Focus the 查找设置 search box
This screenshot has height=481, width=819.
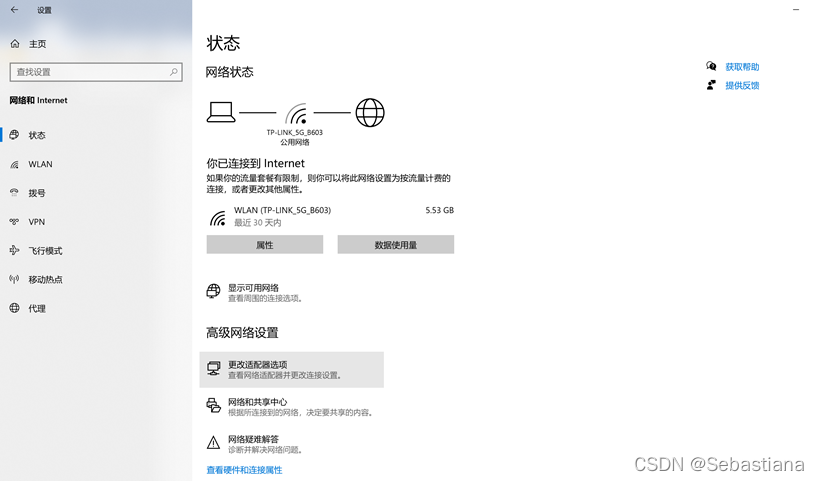pos(96,72)
